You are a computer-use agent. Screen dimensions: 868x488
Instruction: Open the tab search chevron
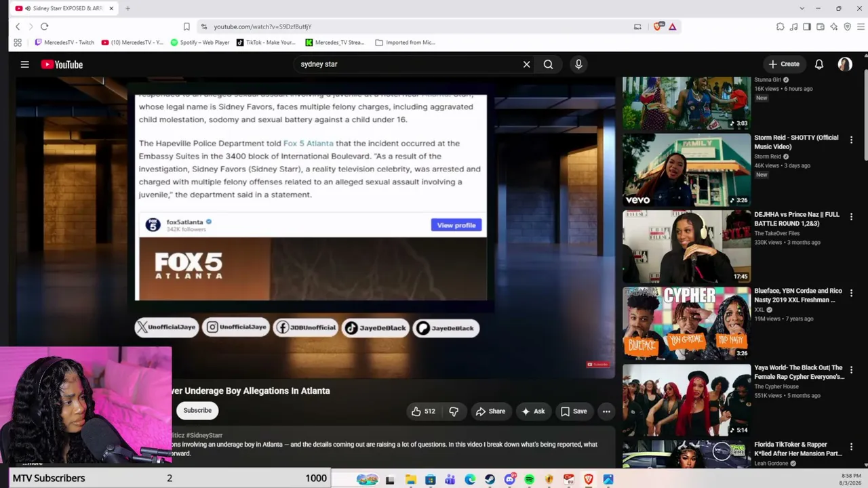[802, 8]
